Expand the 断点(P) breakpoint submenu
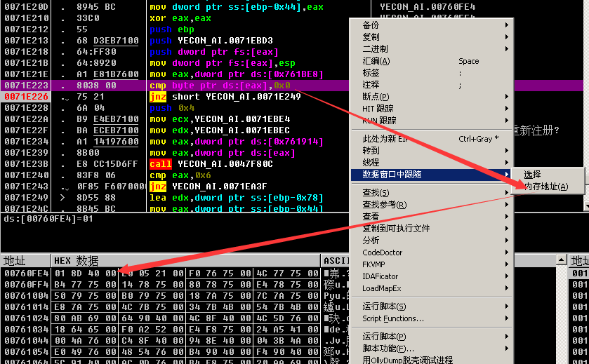This screenshot has height=364, width=589. click(x=376, y=97)
